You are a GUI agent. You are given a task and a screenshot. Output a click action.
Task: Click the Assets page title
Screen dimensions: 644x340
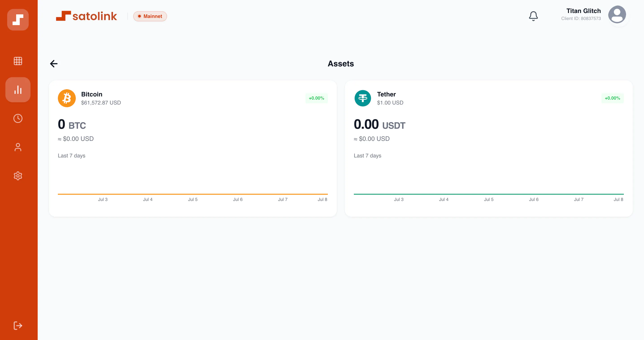click(x=341, y=64)
